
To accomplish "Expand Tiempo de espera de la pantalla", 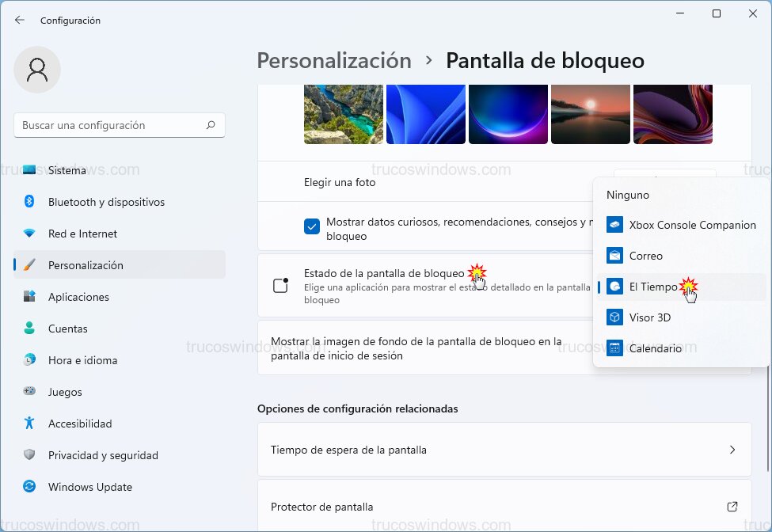I will pos(504,450).
